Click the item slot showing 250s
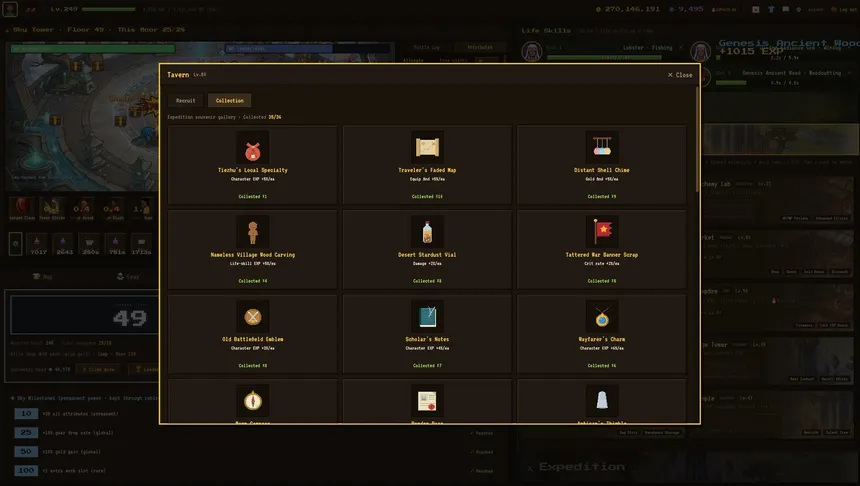The image size is (860, 486). pos(90,244)
